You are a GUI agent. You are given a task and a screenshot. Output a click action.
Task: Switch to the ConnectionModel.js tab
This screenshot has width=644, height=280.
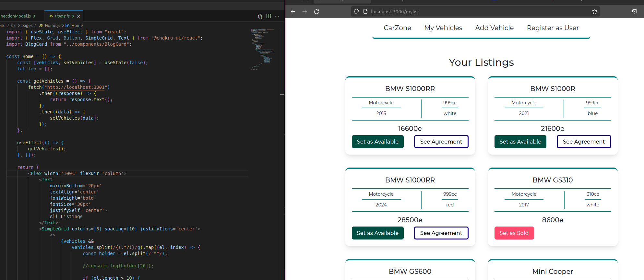click(x=16, y=16)
